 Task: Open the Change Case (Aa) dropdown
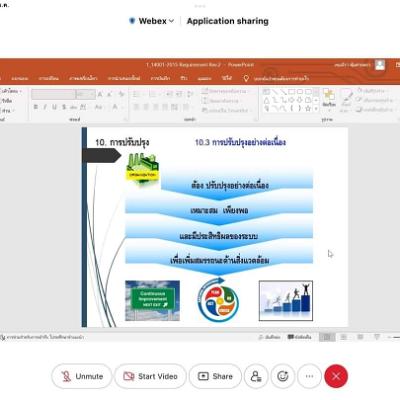click(99, 107)
